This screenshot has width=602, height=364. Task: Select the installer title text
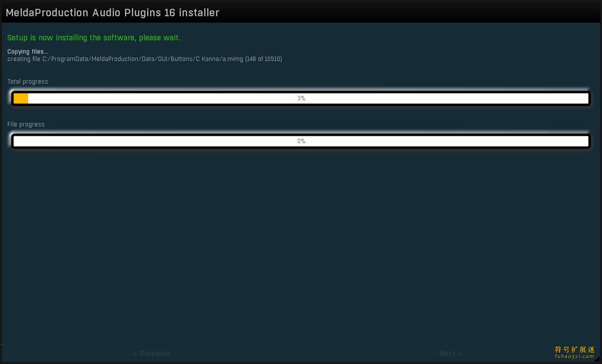click(x=112, y=13)
